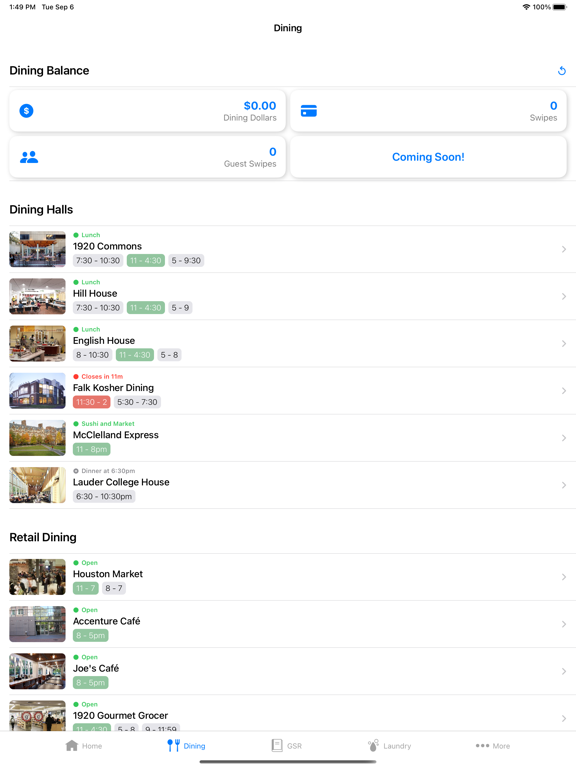
Task: Expand the Falk Kosher Dining chevron
Action: click(564, 390)
